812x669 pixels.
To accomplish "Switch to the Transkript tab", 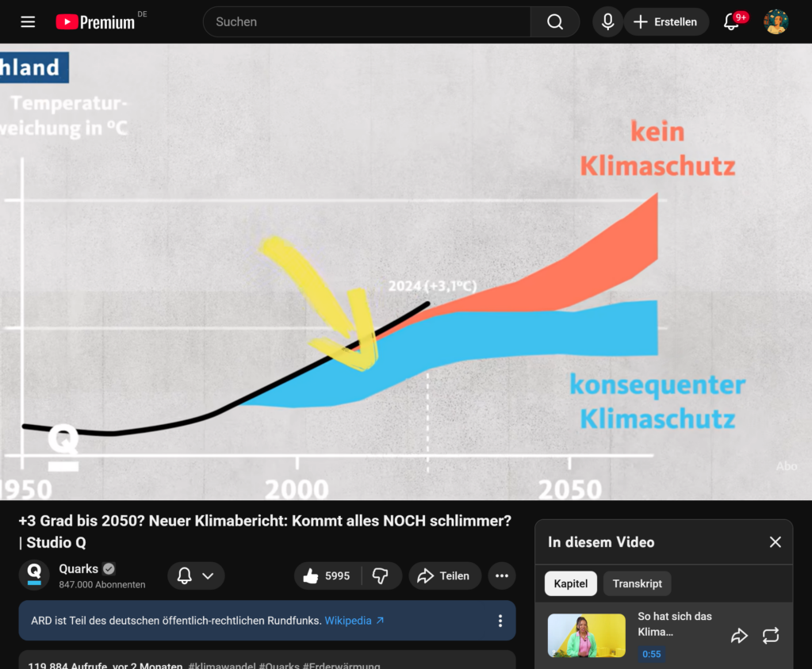I will click(637, 583).
